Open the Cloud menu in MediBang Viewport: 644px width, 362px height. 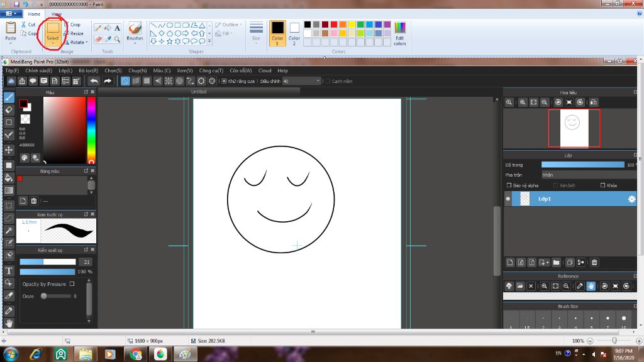click(x=265, y=70)
